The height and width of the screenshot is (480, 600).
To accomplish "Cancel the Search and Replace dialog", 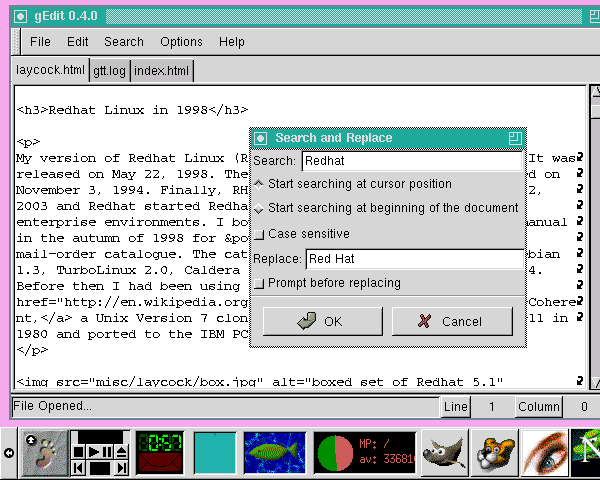I will pyautogui.click(x=451, y=321).
